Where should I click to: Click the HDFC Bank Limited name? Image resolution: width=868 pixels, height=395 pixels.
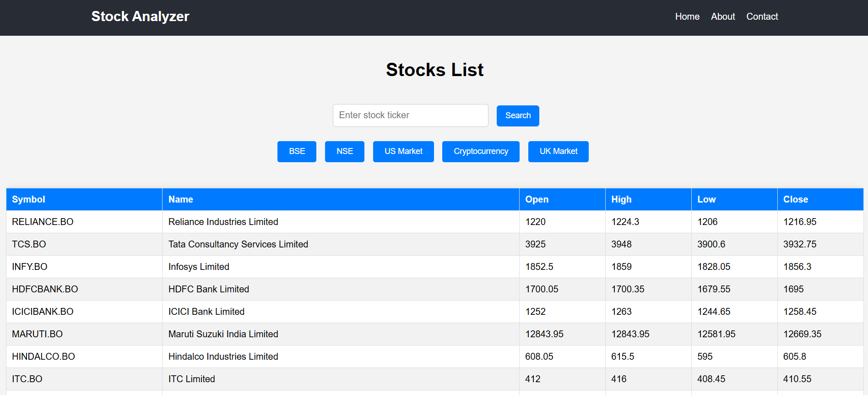[209, 289]
